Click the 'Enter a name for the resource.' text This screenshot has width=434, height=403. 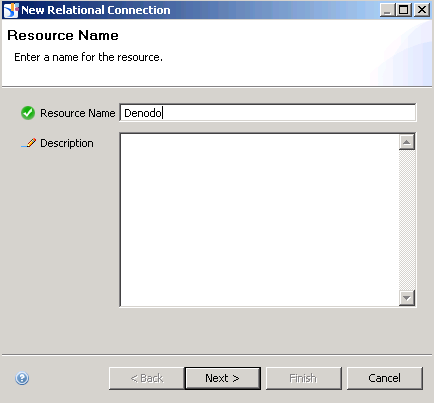coord(88,57)
